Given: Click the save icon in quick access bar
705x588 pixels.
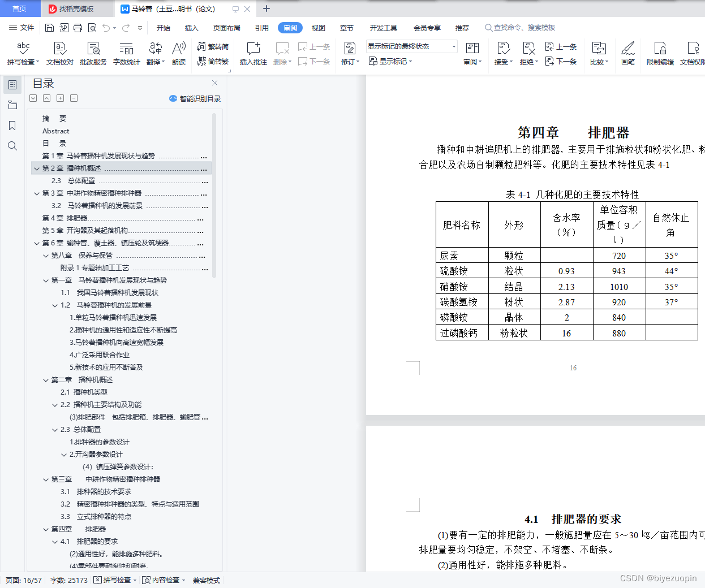Looking at the screenshot, I should (49, 28).
